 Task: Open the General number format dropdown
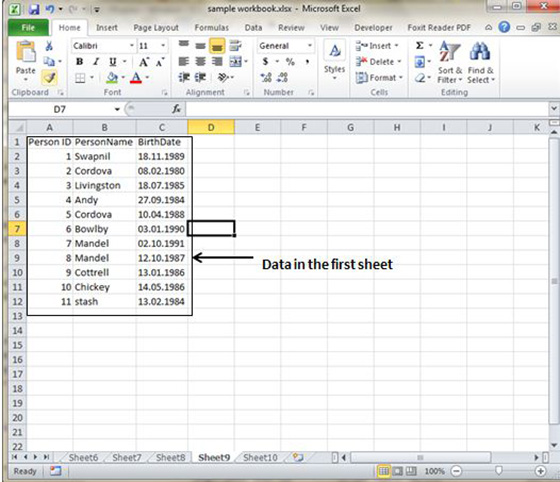coord(310,46)
